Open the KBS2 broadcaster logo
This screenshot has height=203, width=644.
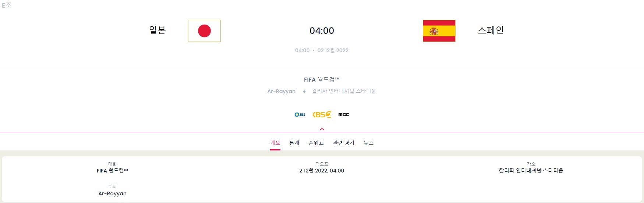coord(322,114)
